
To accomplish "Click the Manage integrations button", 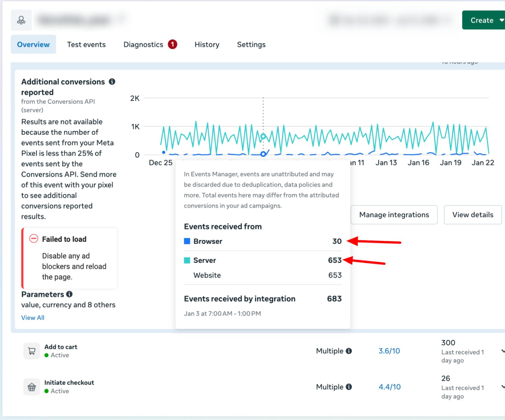I will (394, 215).
